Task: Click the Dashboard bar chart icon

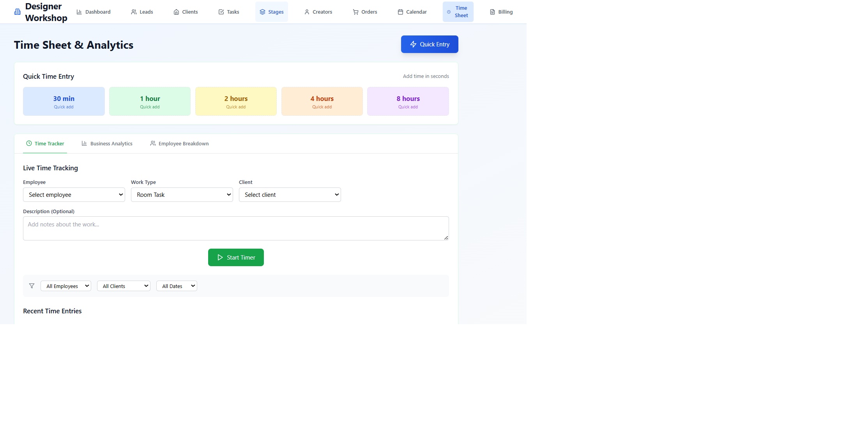Action: coord(79,12)
